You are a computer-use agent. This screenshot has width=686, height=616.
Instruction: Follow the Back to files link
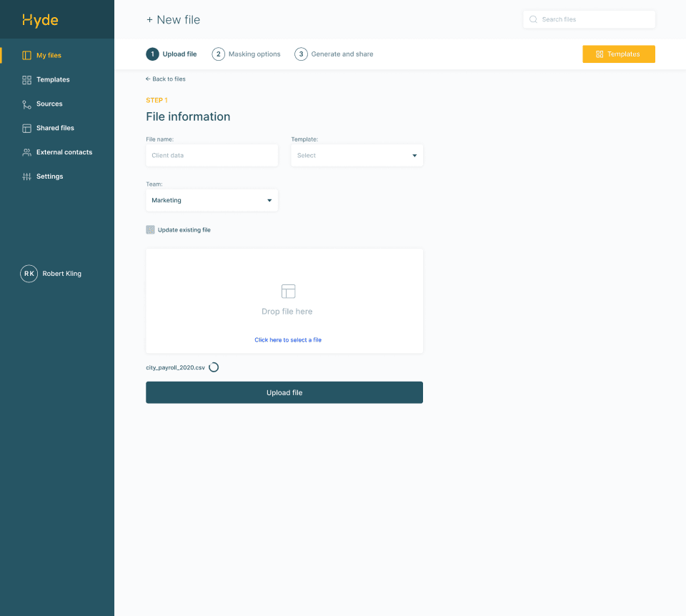(166, 79)
